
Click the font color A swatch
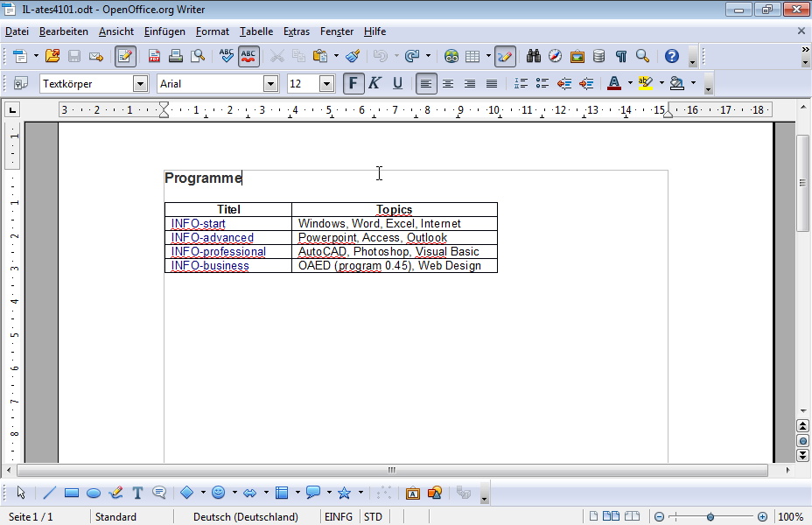tap(614, 83)
